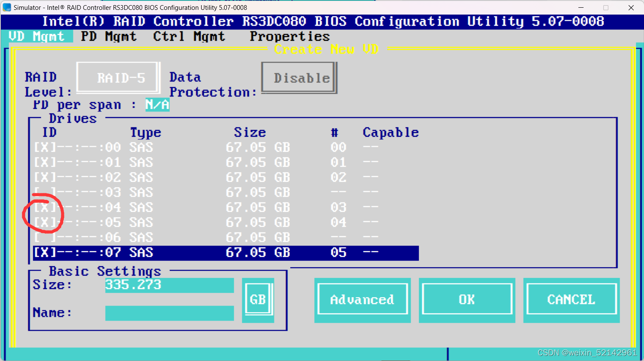Open the Advanced settings button
The width and height of the screenshot is (644, 361).
[362, 300]
